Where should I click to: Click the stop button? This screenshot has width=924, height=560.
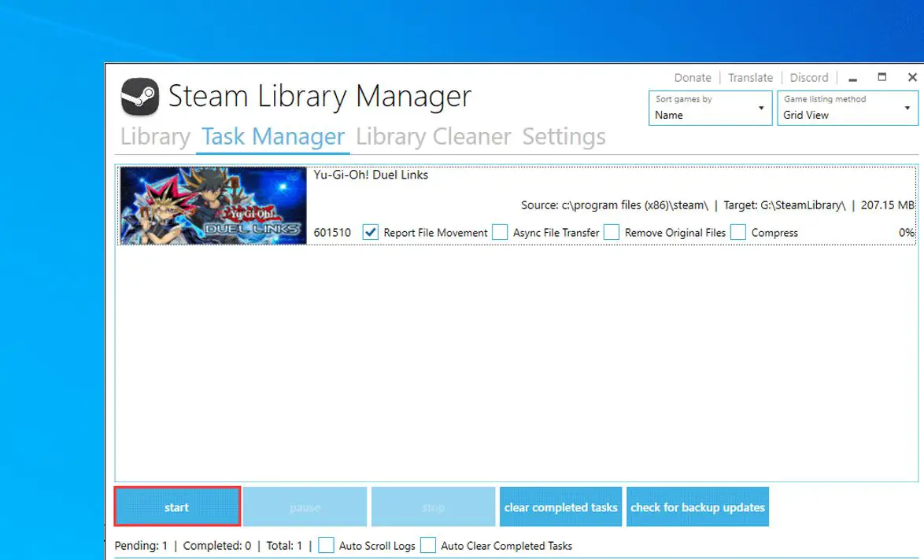click(x=433, y=507)
